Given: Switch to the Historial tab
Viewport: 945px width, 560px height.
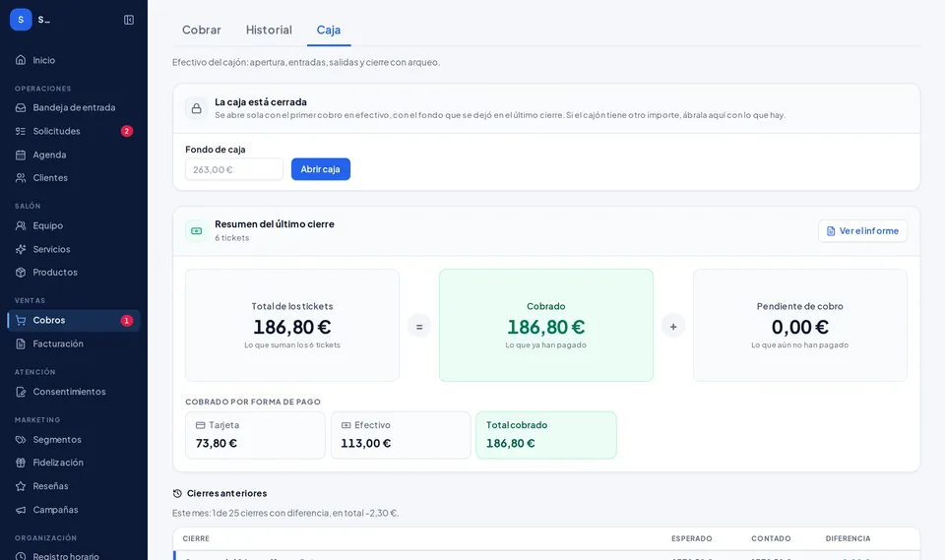Looking at the screenshot, I should tap(269, 30).
